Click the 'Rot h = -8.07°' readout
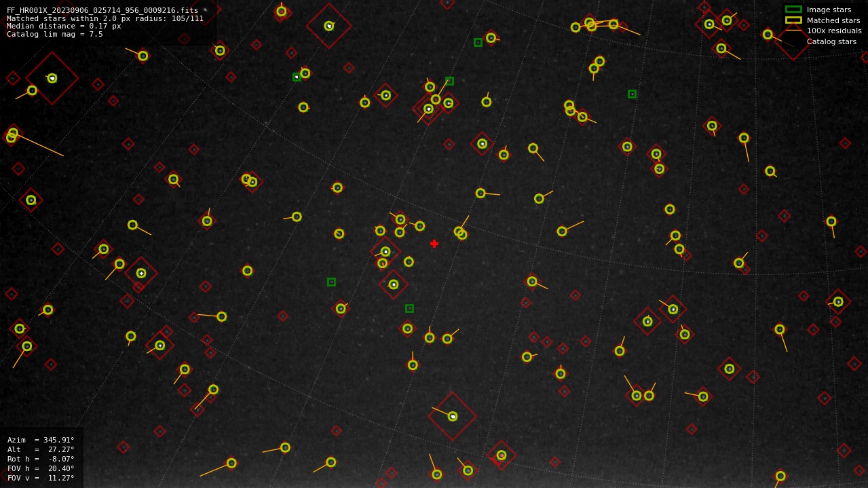868x488 pixels. (x=41, y=459)
